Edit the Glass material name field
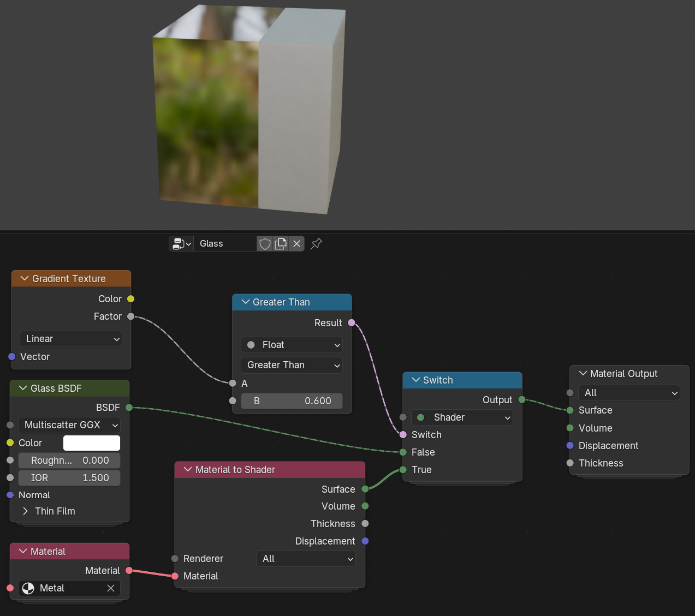The height and width of the screenshot is (616, 695). (225, 243)
